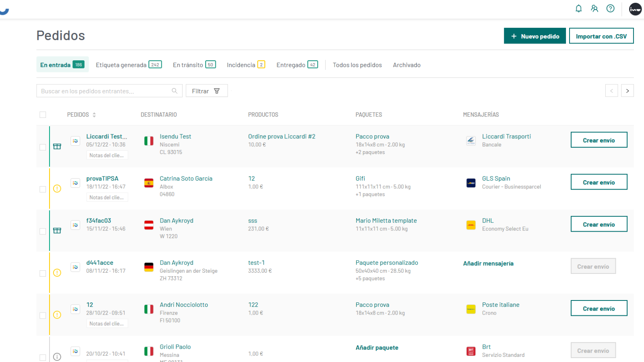The height and width of the screenshot is (362, 644).
Task: Open the Filtrar filter dropdown
Action: click(x=206, y=91)
